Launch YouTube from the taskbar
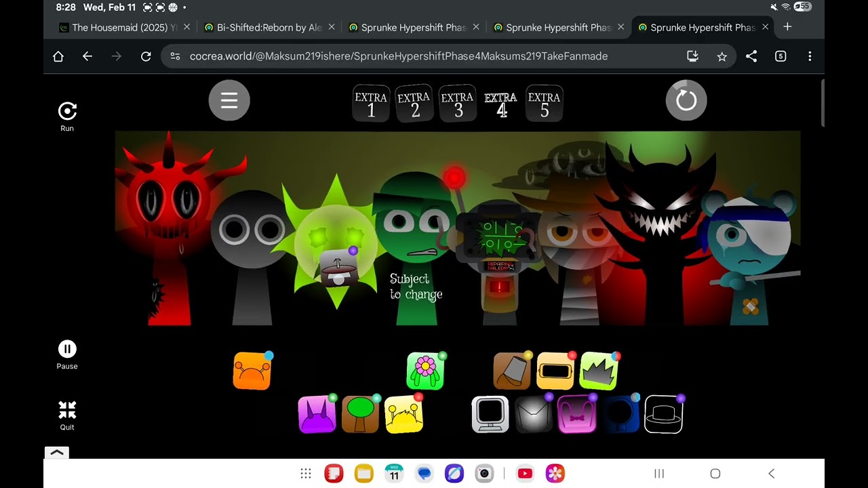 [x=525, y=474]
